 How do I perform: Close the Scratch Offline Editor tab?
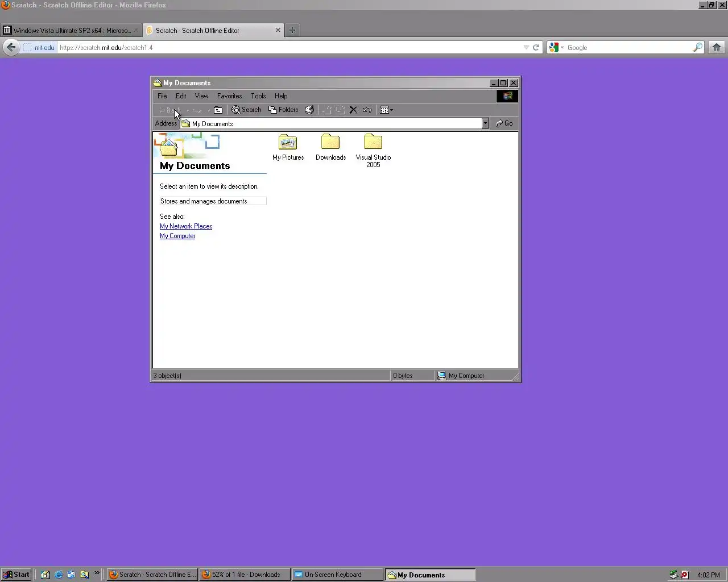tap(278, 30)
